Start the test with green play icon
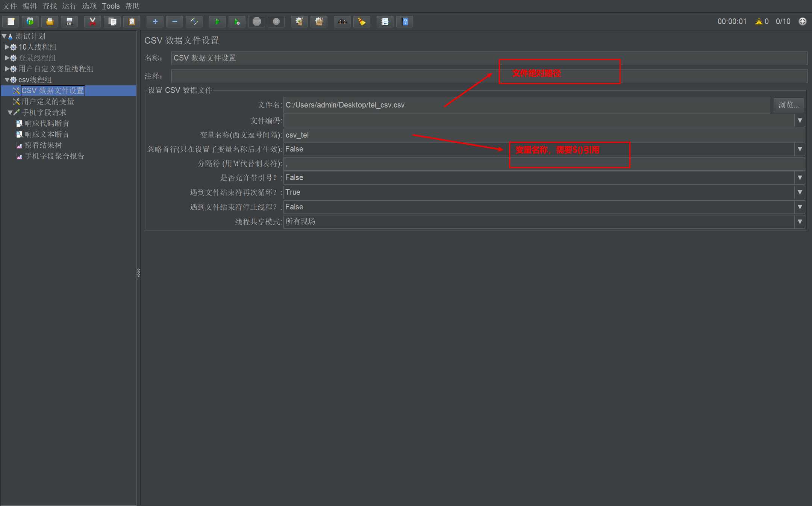 [217, 21]
